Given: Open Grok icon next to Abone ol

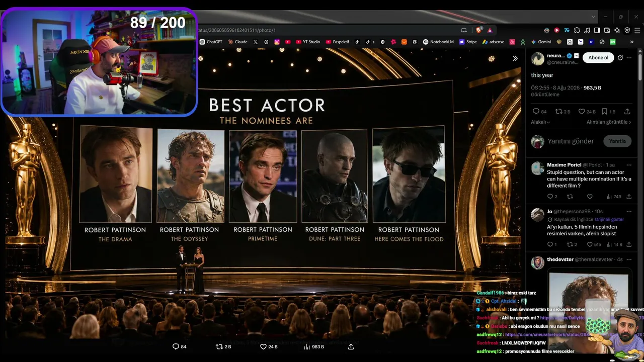Looking at the screenshot, I should 620,57.
